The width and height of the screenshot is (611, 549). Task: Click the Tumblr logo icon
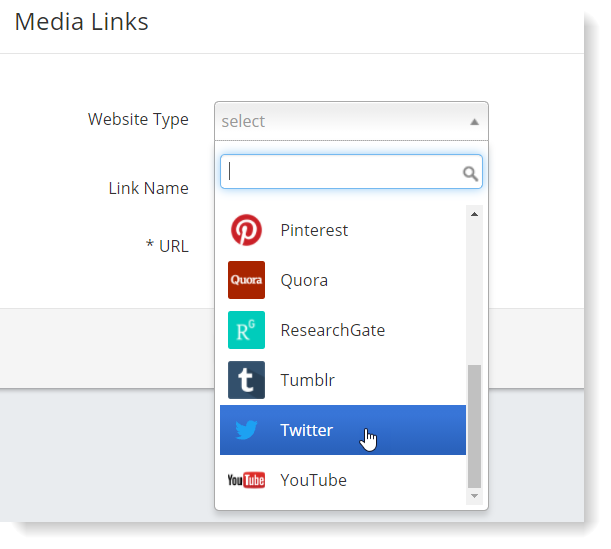[x=246, y=380]
